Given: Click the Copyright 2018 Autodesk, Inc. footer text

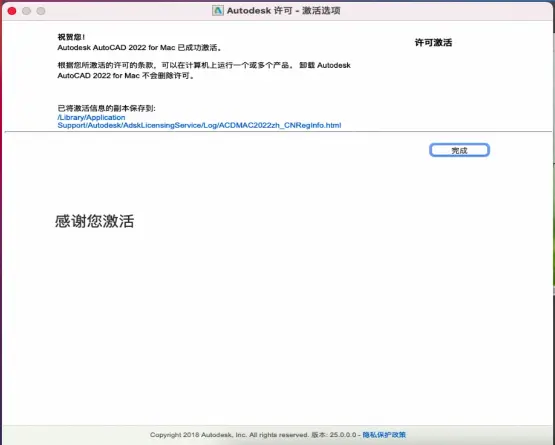Looking at the screenshot, I should coord(229,435).
